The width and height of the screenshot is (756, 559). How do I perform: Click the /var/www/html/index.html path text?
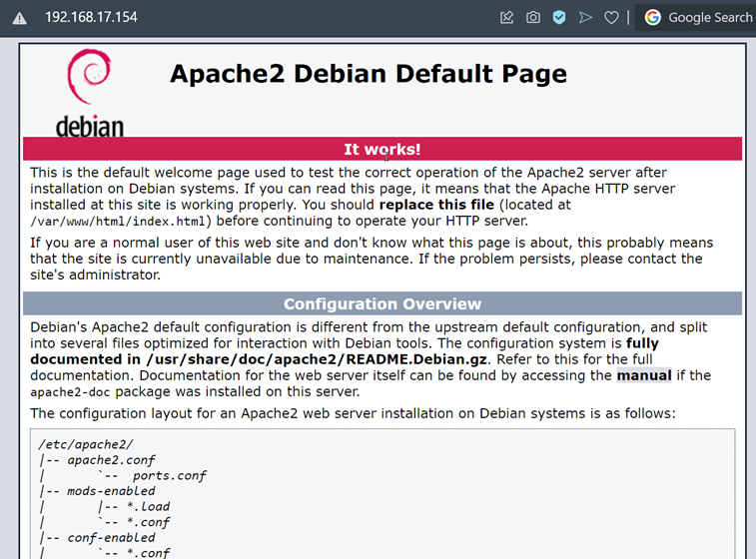click(121, 222)
